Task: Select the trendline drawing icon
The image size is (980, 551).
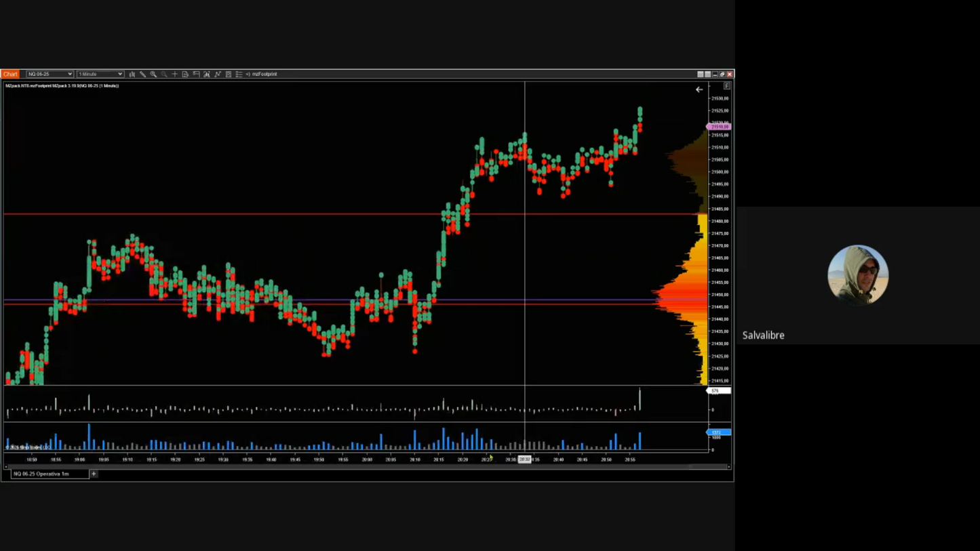Action: [217, 74]
